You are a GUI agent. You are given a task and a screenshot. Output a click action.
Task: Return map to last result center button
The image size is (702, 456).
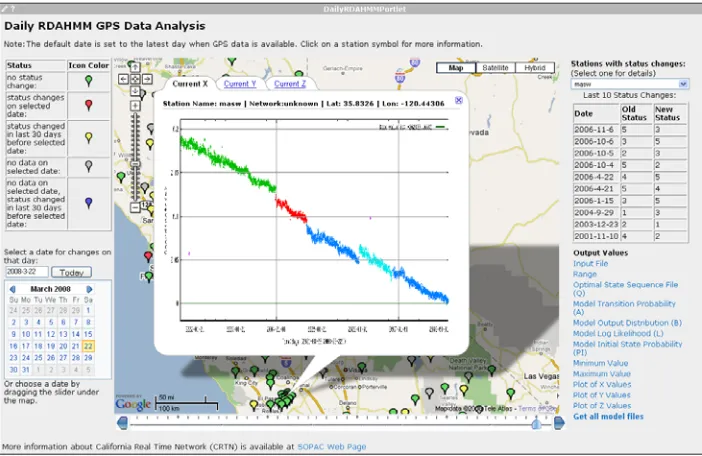point(135,79)
